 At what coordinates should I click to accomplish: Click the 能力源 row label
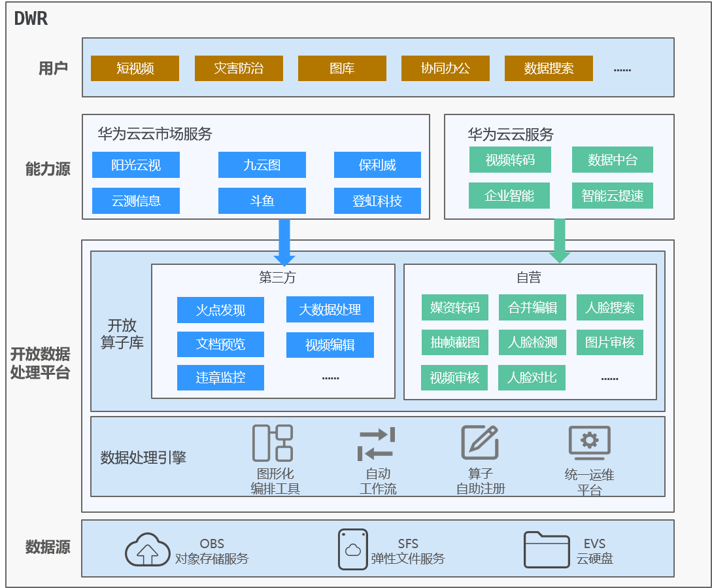coord(48,169)
